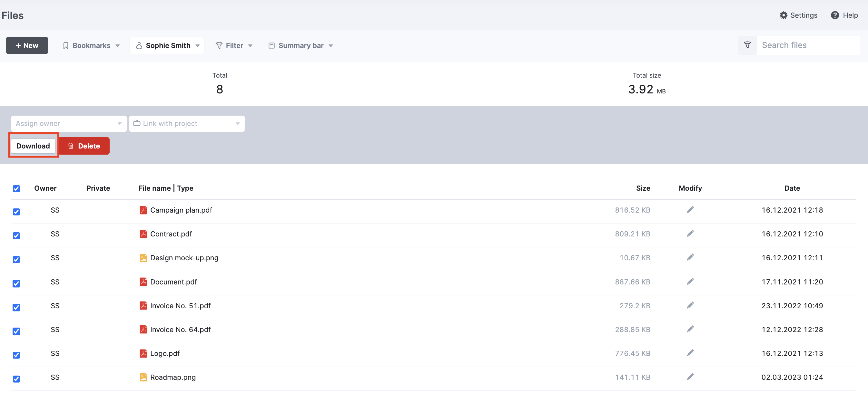Click the edit pencil for Design mock-up.png
This screenshot has width=868, height=402.
click(690, 257)
